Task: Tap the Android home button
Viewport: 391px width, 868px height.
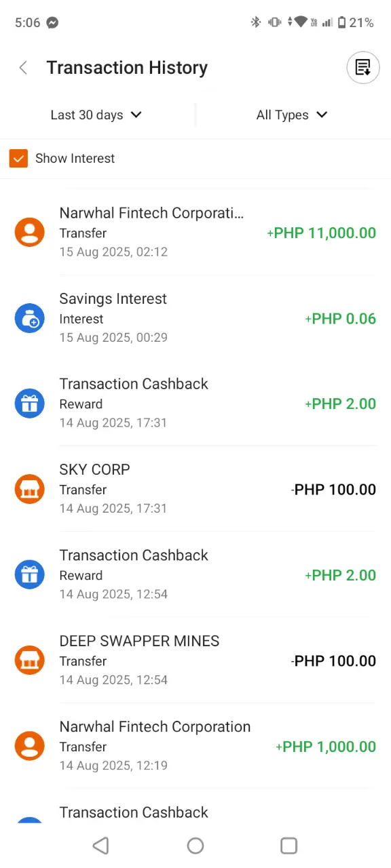Action: 195,845
